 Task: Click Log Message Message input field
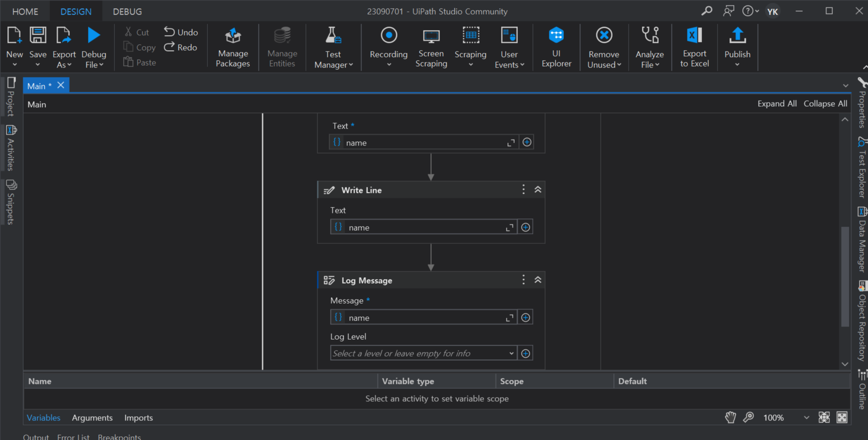[x=424, y=317]
